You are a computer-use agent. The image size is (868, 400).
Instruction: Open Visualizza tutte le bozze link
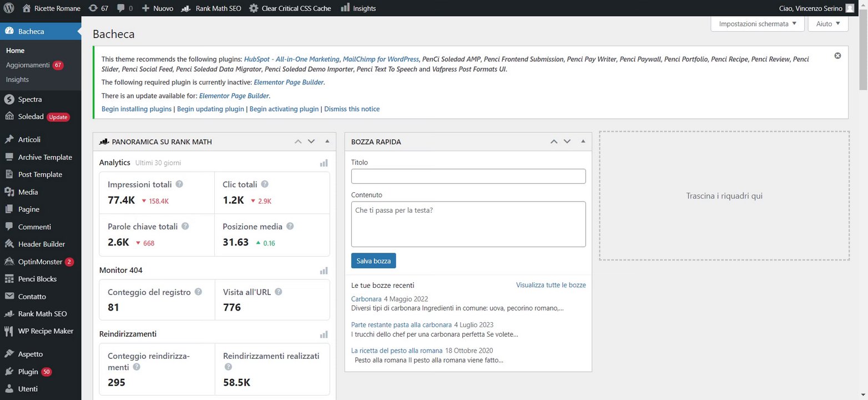[551, 285]
